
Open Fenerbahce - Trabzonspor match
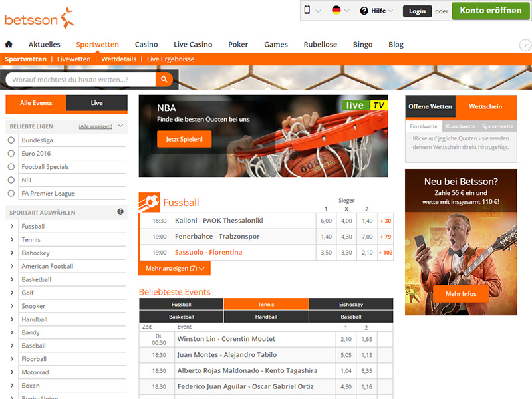217,237
